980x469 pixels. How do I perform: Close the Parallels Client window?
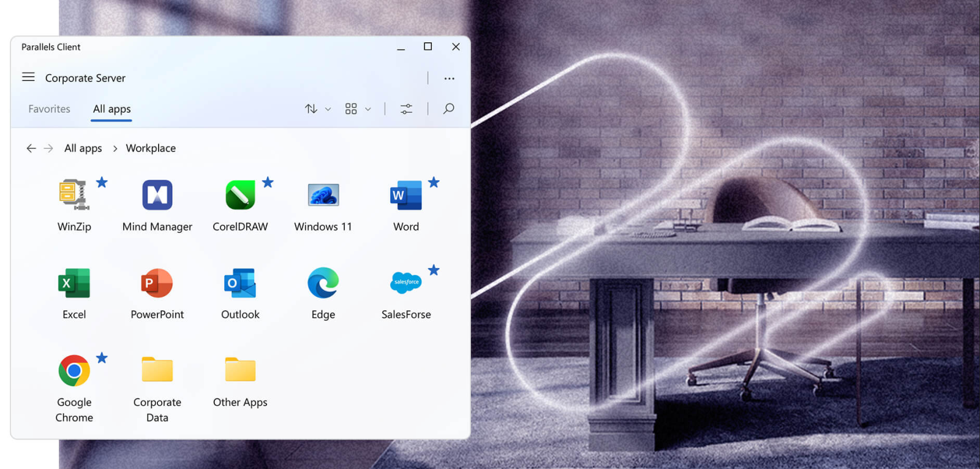click(456, 47)
